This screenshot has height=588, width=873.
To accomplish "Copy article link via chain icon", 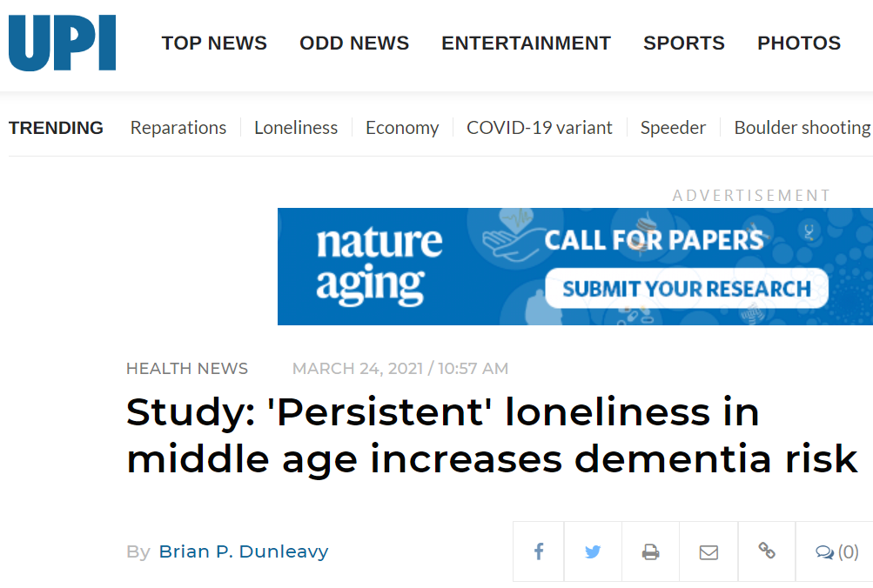I will point(767,551).
